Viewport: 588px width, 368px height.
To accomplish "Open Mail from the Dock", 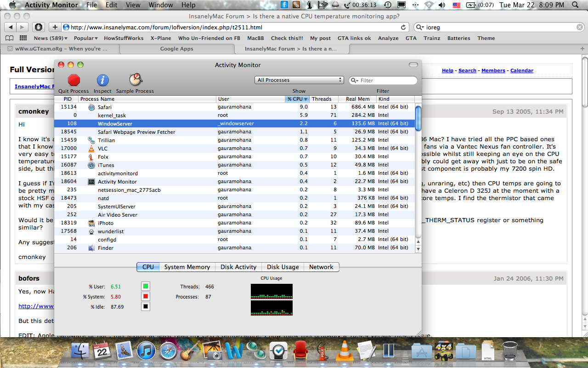I will tap(124, 351).
